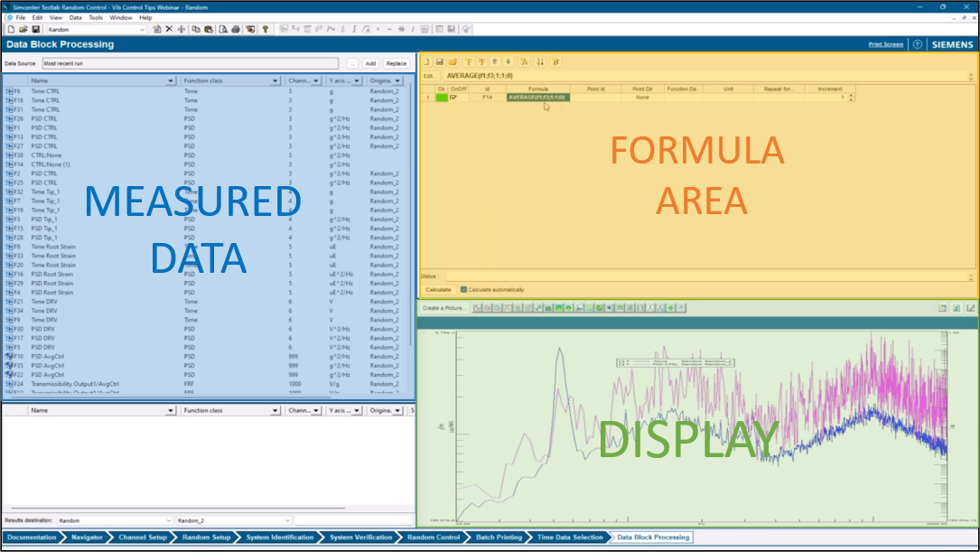Open formula set with the folder icon
This screenshot has width=980, height=552.
pos(453,61)
